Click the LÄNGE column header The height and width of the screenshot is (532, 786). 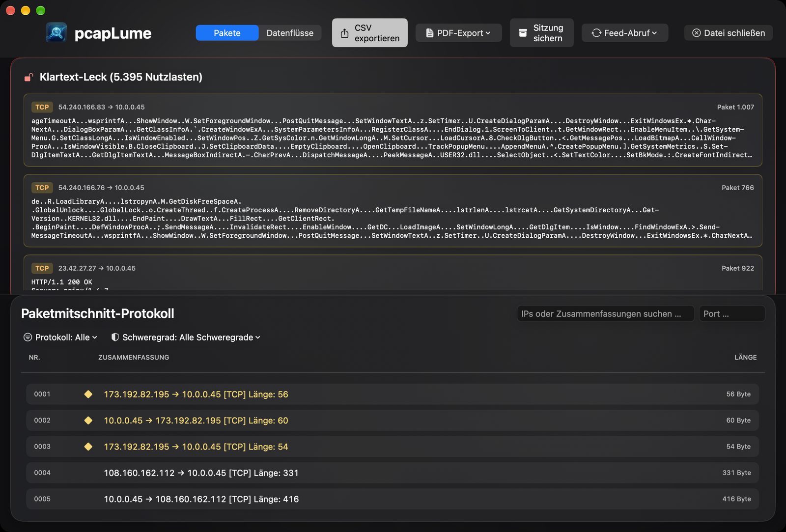click(745, 358)
